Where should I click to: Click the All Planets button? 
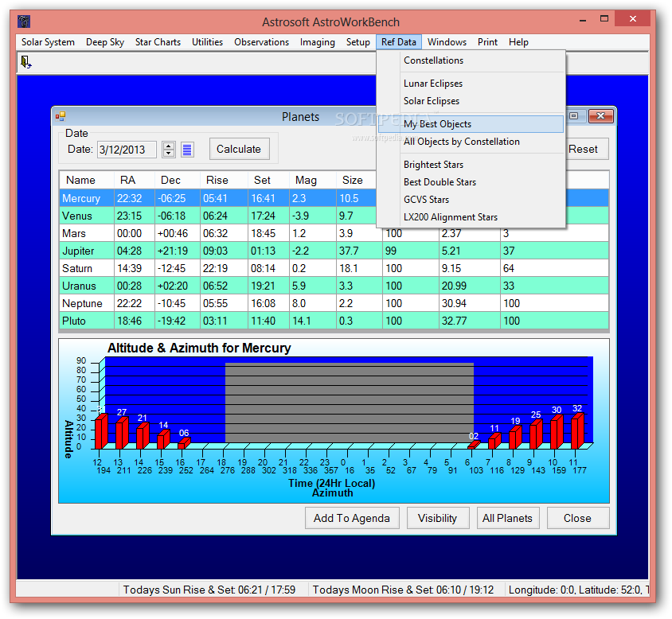click(507, 518)
